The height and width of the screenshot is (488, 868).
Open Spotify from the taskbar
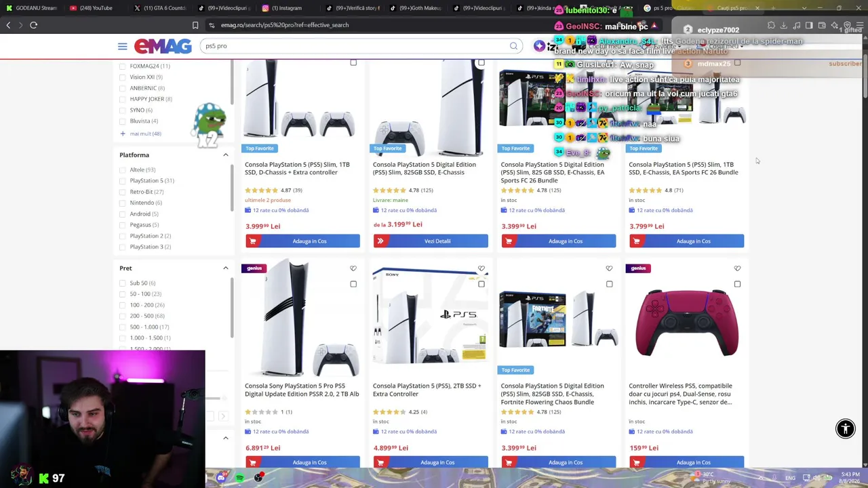(x=239, y=478)
